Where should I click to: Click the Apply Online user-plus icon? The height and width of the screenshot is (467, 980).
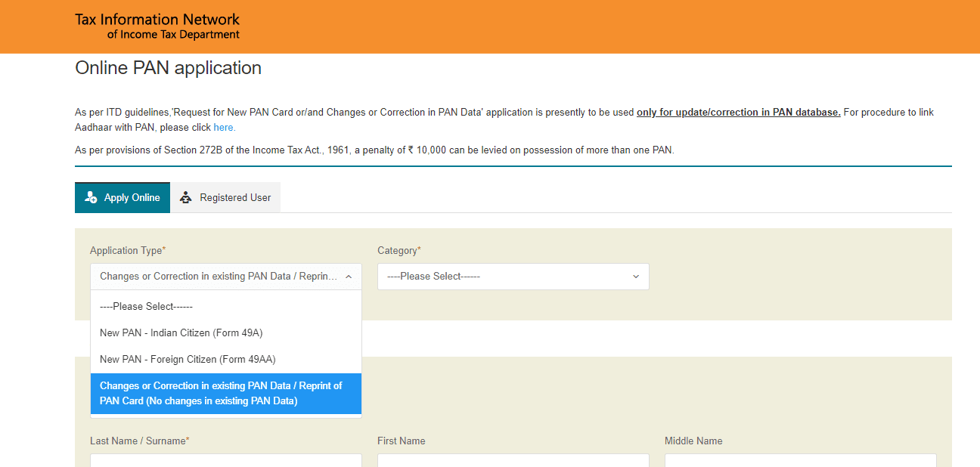tap(91, 198)
